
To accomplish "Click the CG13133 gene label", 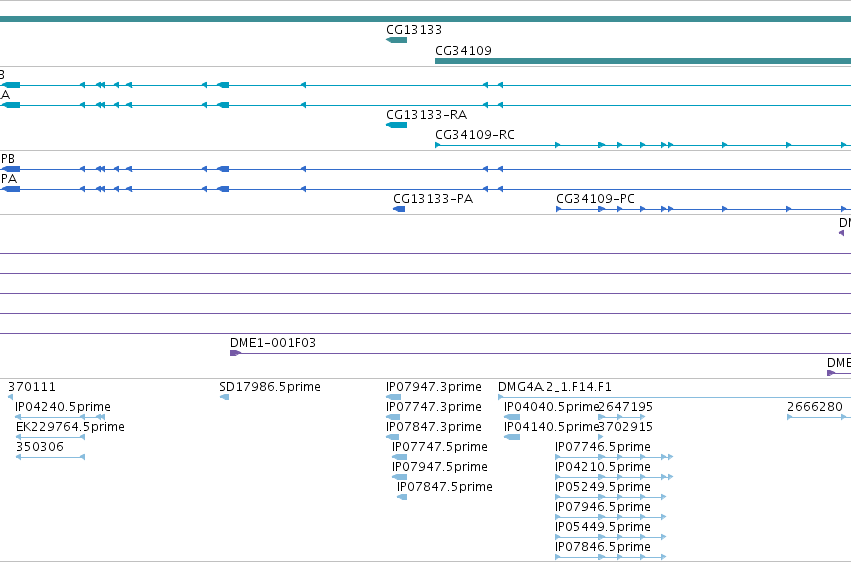I will click(414, 30).
